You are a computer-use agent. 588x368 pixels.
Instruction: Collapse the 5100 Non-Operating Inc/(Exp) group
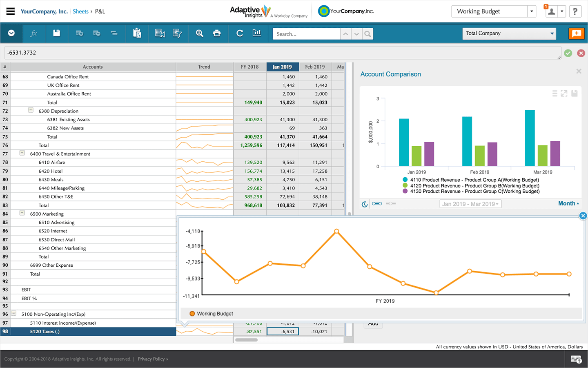point(13,314)
